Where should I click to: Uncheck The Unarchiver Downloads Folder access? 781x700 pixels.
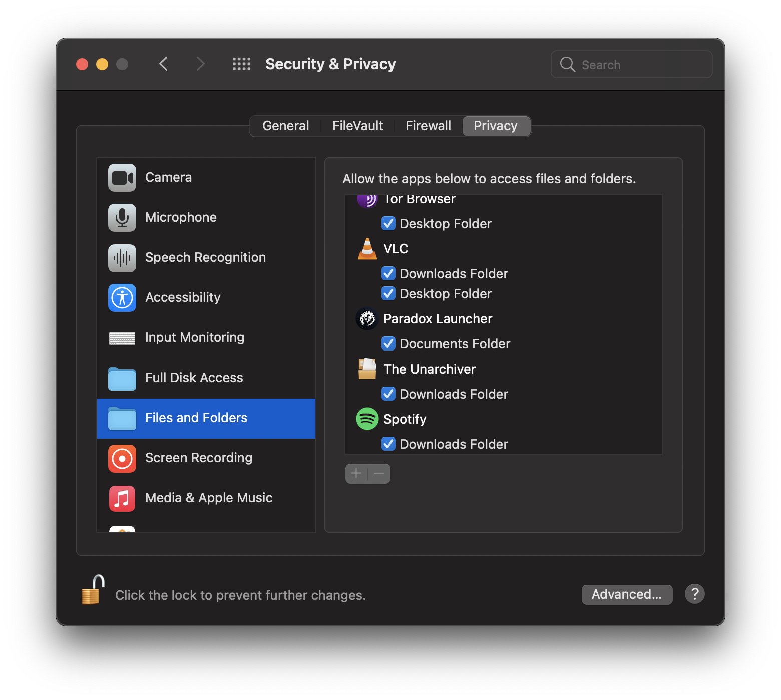388,394
